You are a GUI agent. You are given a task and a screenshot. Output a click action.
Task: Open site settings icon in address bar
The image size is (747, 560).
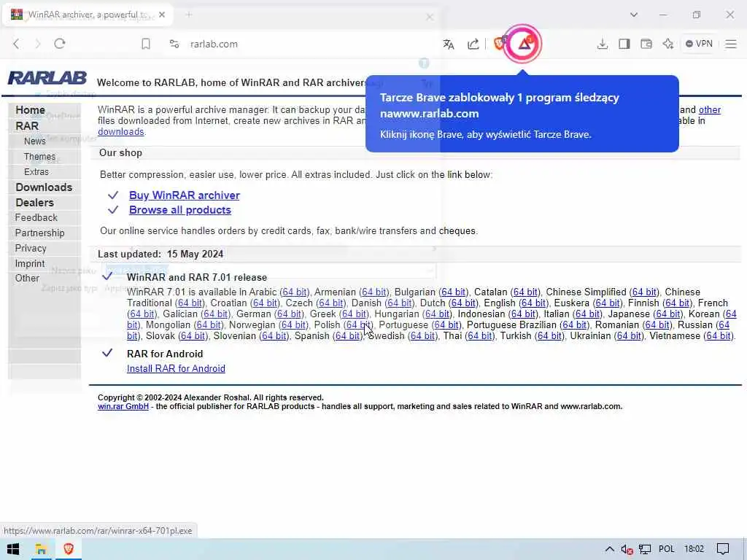tap(174, 44)
